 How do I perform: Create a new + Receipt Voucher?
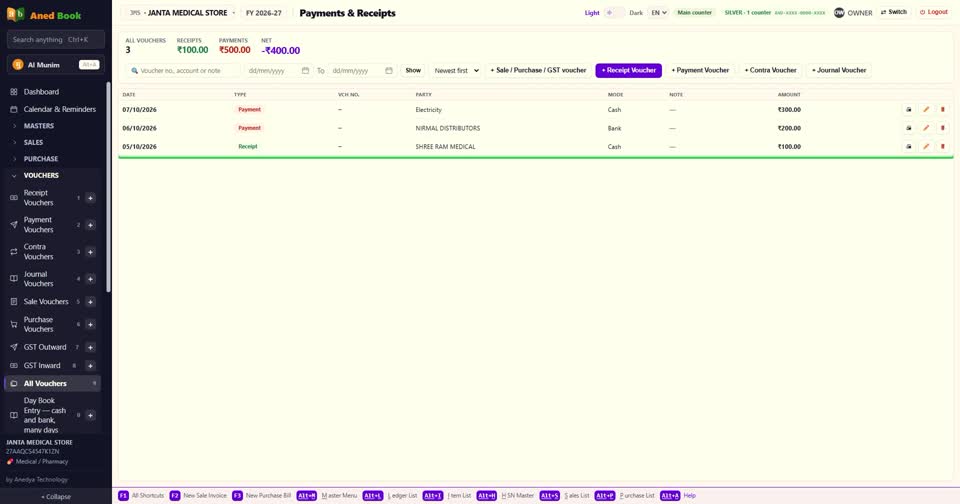coord(628,70)
